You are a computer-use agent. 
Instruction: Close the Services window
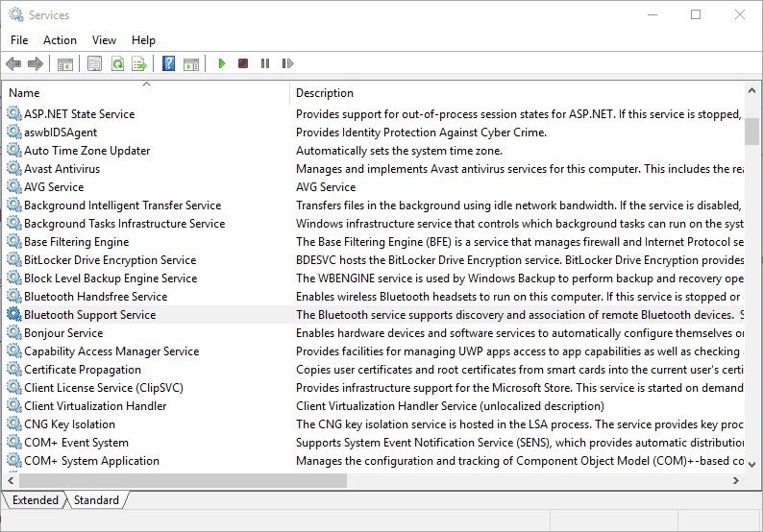pos(740,14)
